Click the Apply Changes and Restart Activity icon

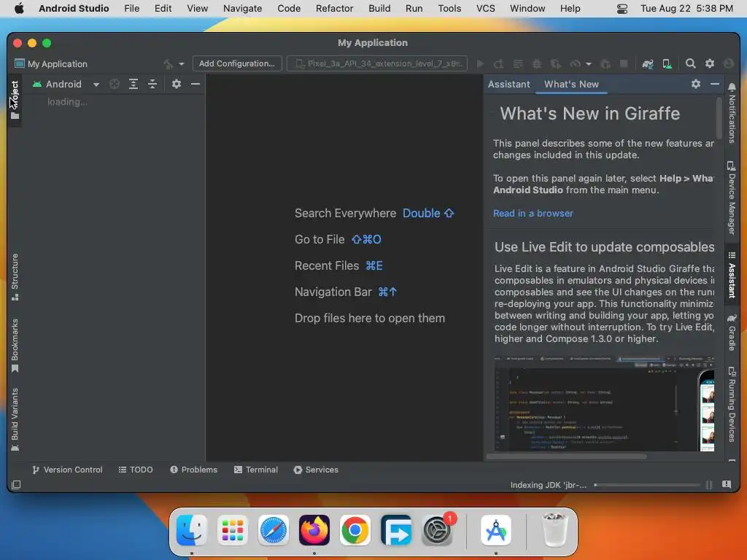coord(499,64)
